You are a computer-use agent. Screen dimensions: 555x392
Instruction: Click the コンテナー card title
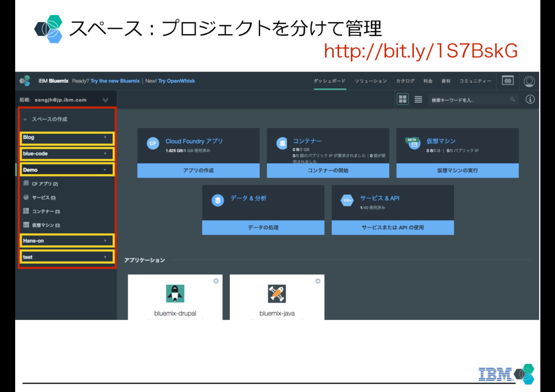[x=307, y=141]
